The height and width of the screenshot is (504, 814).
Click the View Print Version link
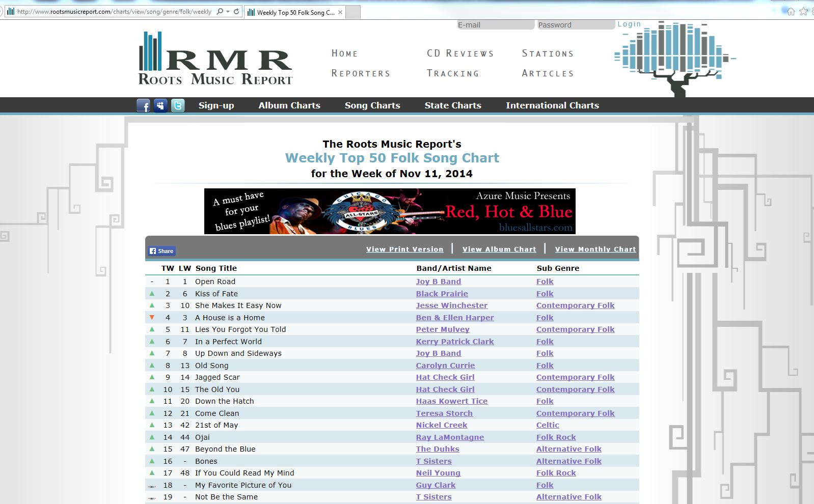(x=405, y=249)
